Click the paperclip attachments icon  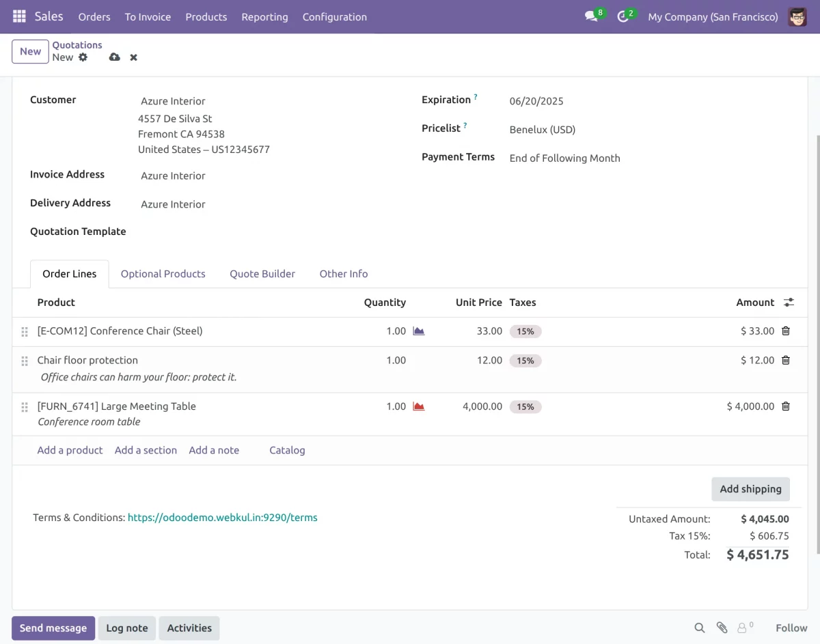(722, 628)
